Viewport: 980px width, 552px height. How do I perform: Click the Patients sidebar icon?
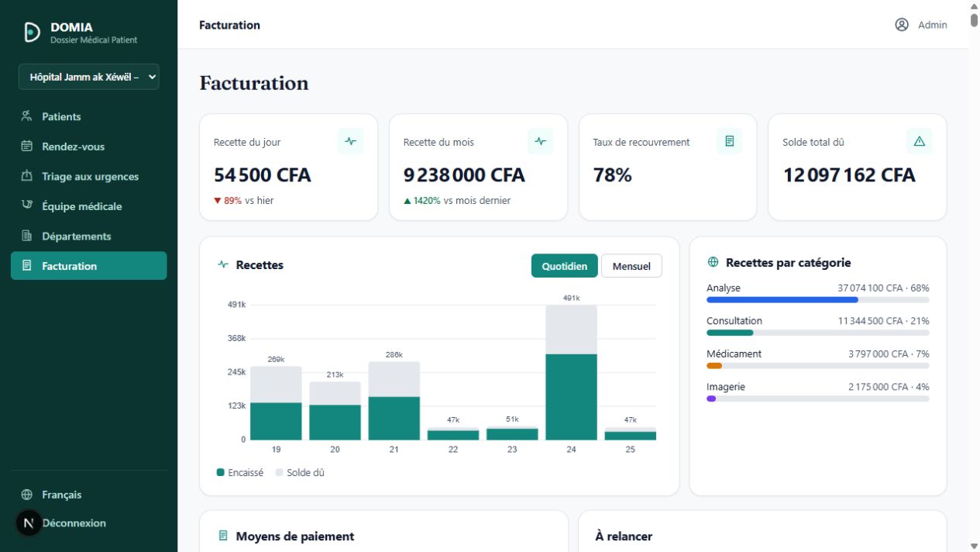tap(27, 116)
